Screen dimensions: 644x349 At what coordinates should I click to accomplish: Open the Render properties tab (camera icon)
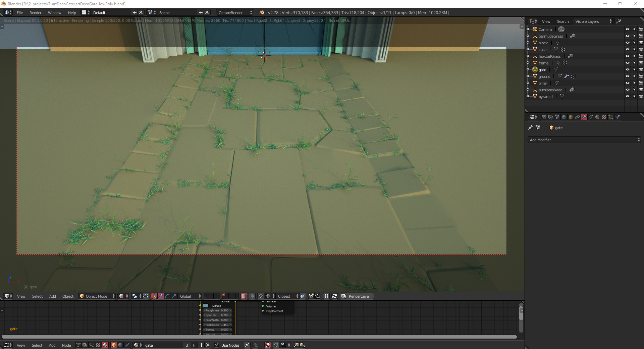click(x=544, y=117)
